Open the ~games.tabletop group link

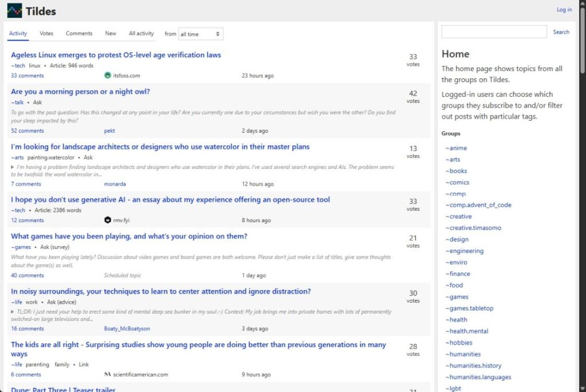pyautogui.click(x=471, y=308)
